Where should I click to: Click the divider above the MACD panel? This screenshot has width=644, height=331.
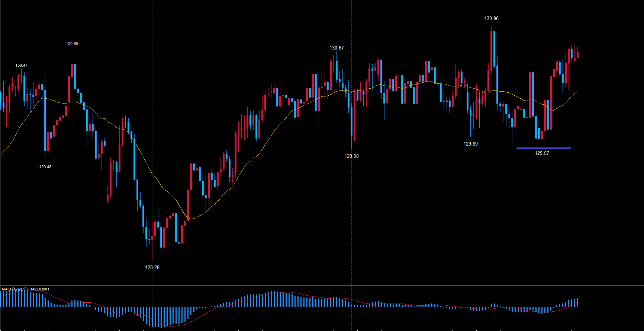click(322, 285)
